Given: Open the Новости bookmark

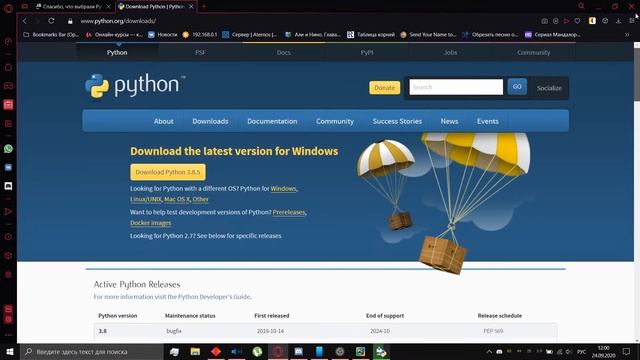Looking at the screenshot, I should point(162,35).
